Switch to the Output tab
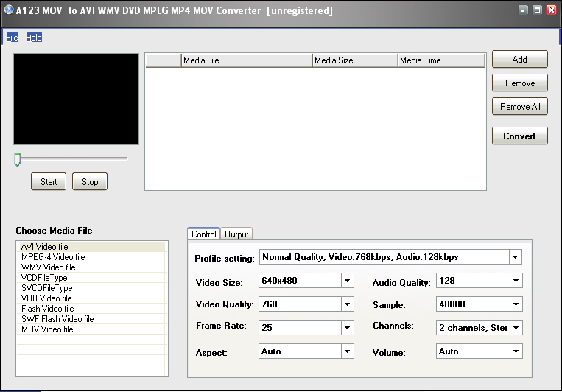Viewport: 562px width, 392px height. [236, 234]
